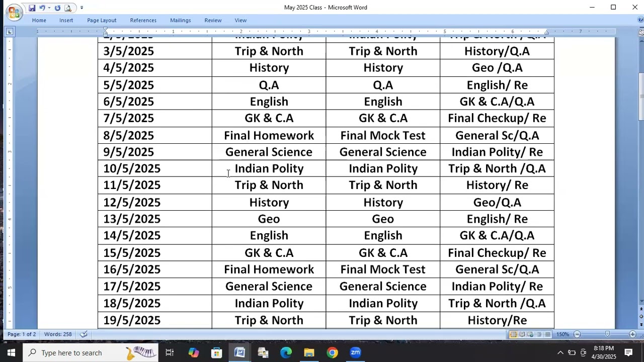This screenshot has height=362, width=644.
Task: Switch to Full Screen Reading view
Action: point(522,334)
